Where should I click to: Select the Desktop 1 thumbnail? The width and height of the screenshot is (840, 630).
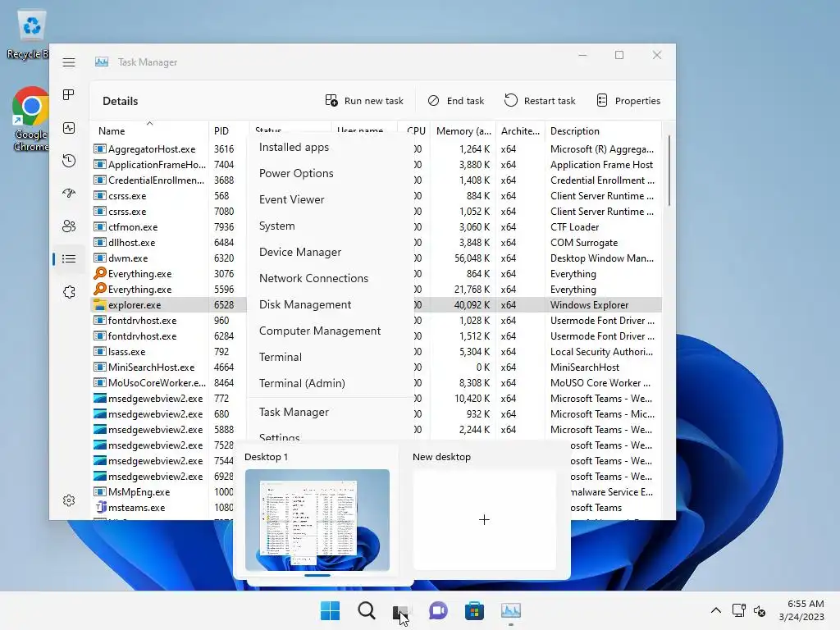pos(317,519)
